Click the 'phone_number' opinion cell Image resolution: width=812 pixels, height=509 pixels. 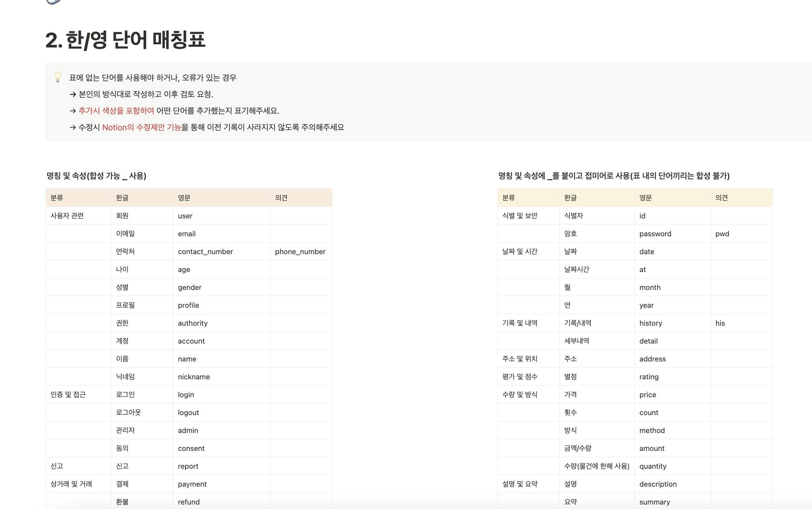pyautogui.click(x=300, y=251)
